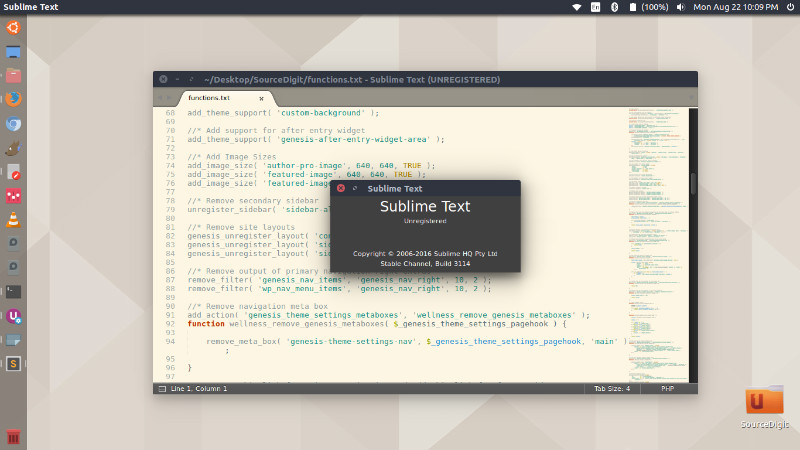The image size is (800, 450).
Task: Click the previous tab arrow
Action: 160,97
